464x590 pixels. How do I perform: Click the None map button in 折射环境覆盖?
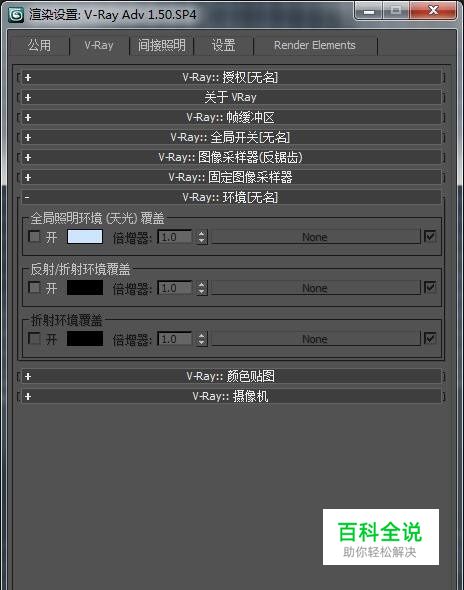click(x=315, y=339)
